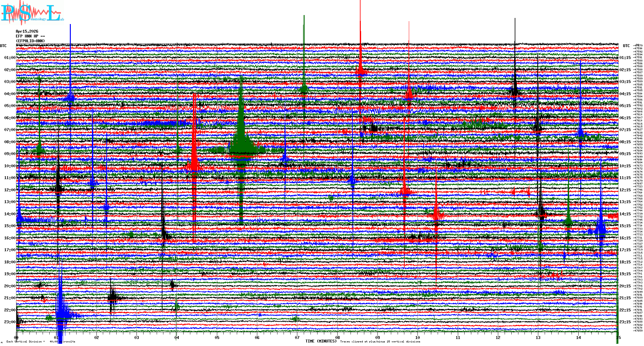
Task: Select the 19:15 time label on right axis
Action: tap(625, 274)
